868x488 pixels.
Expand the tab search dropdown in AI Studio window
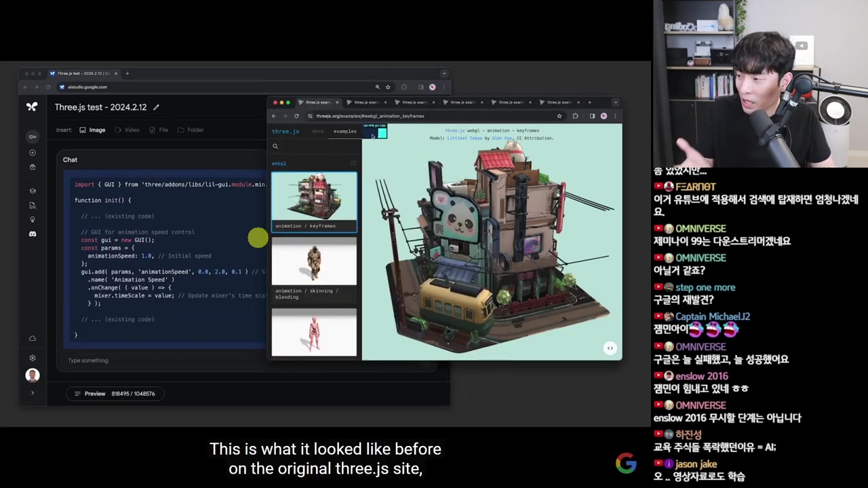coord(444,73)
